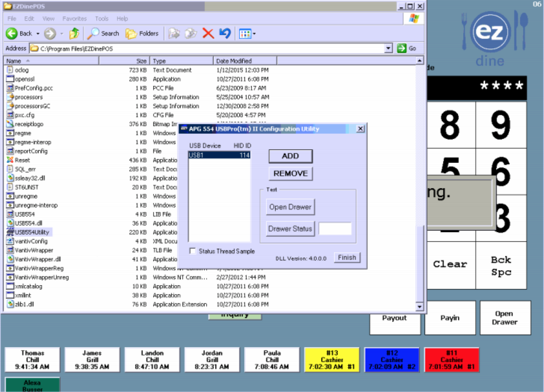Sort by the Size column header

click(x=124, y=61)
